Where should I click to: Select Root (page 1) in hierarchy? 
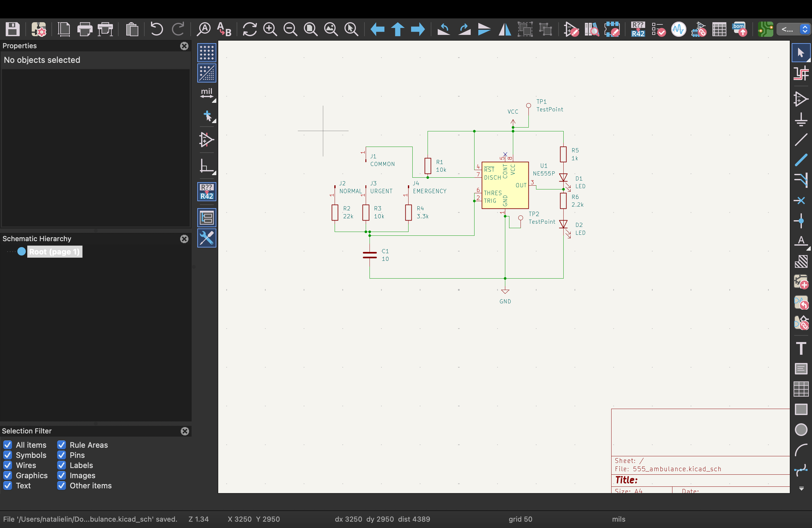tap(55, 252)
